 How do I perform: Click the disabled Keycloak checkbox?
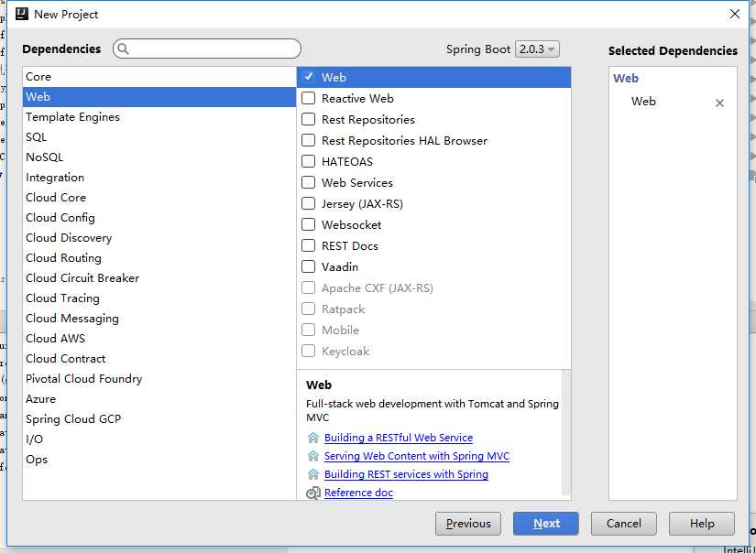point(309,352)
